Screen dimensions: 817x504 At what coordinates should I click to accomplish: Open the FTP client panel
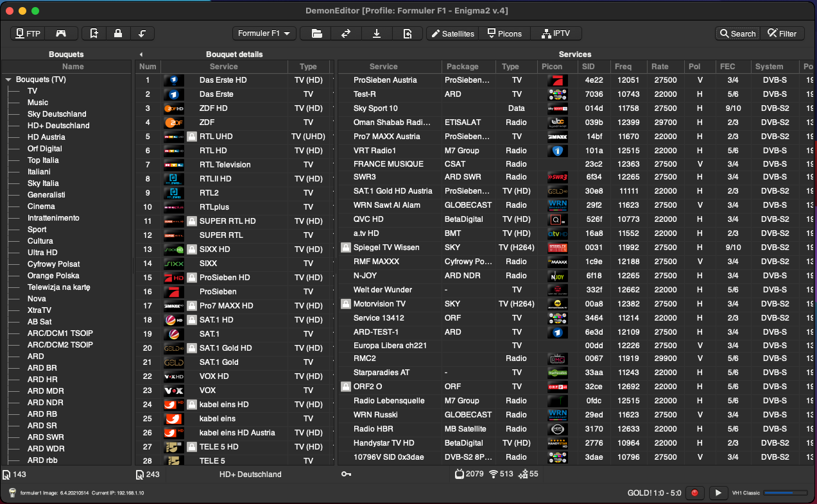click(28, 33)
